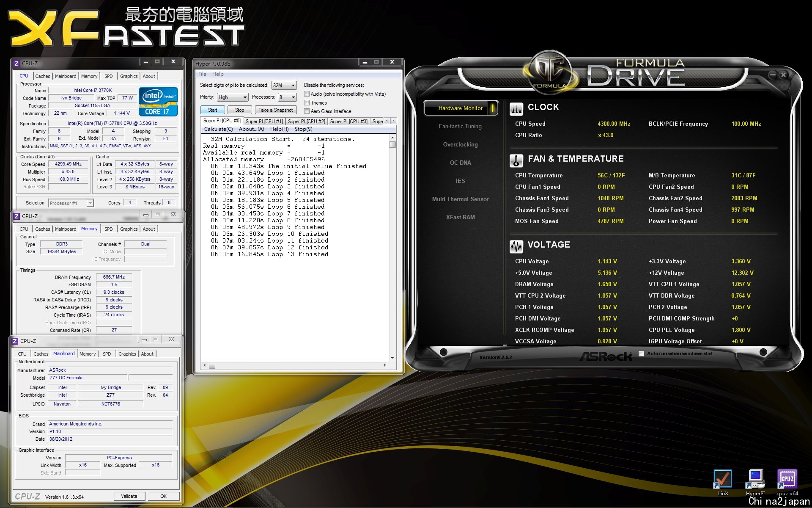Open the IES section
Screen dimensions: 812x508
pyautogui.click(x=460, y=181)
